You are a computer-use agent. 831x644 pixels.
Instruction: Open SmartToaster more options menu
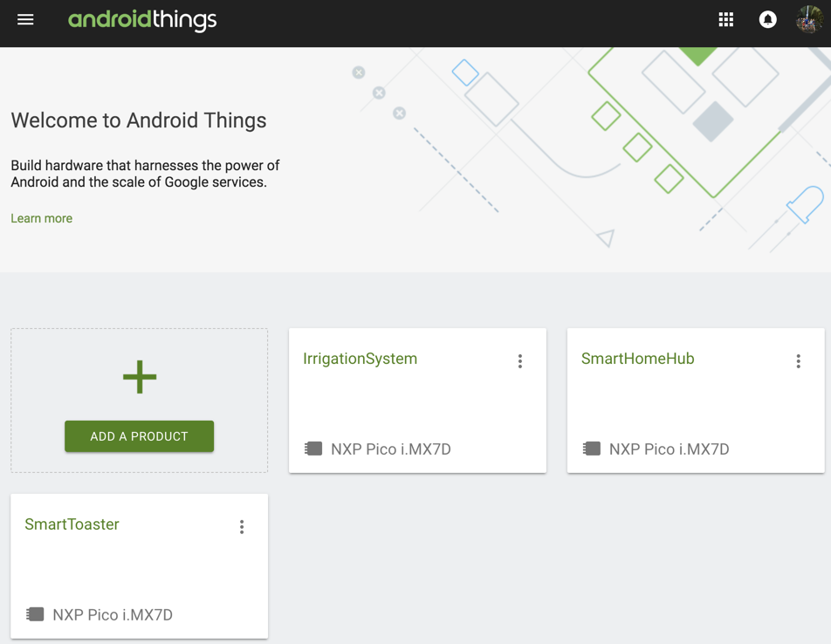pos(242,527)
